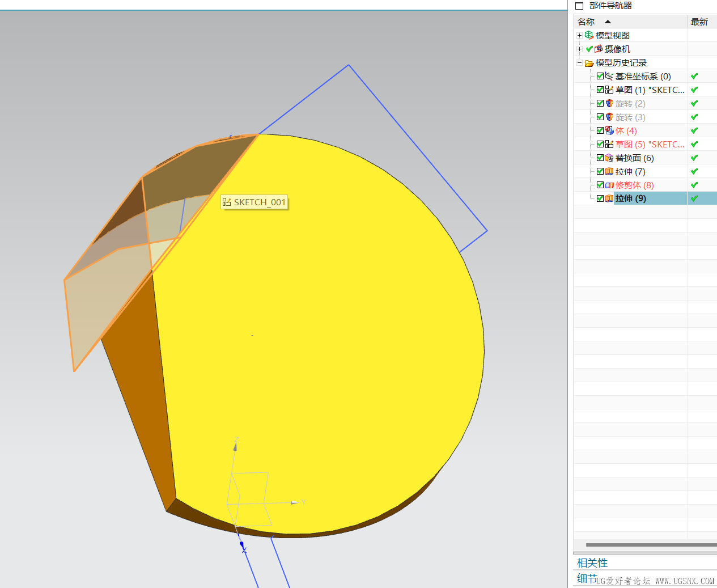This screenshot has height=588, width=717.
Task: Expand the 摄像机 tree node
Action: tap(579, 49)
